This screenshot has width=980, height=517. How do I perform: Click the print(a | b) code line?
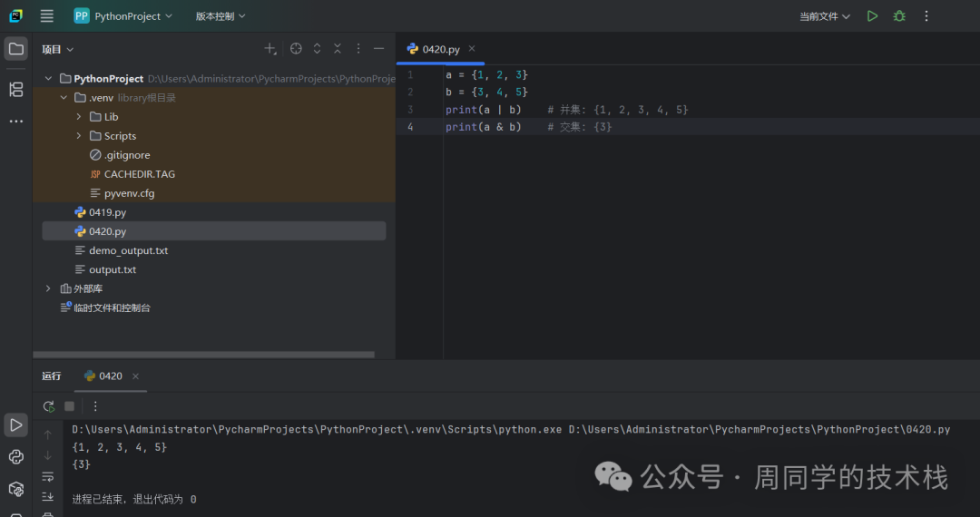pos(483,110)
